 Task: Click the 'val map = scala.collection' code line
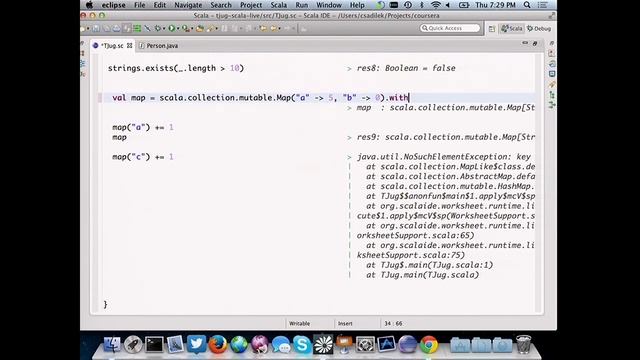[260, 98]
